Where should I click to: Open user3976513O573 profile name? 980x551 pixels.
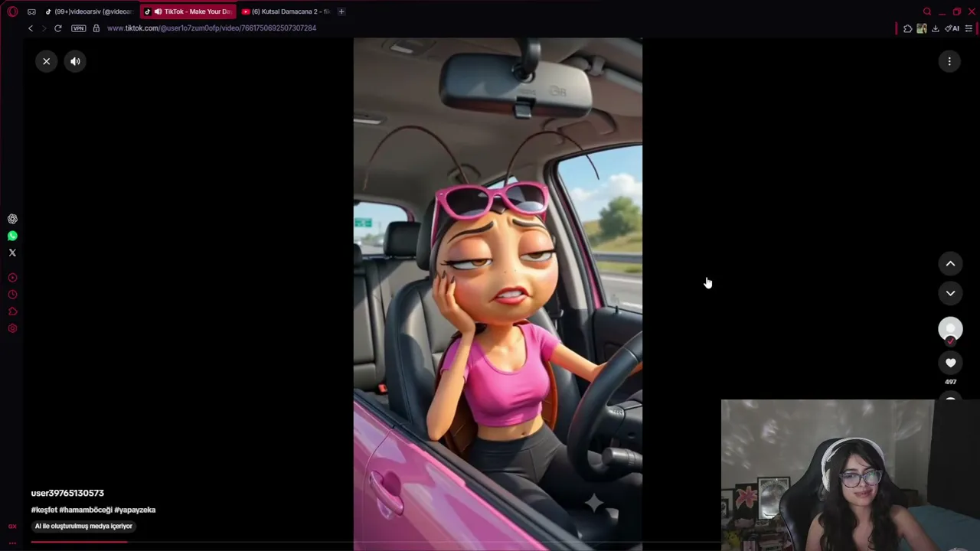click(x=67, y=493)
